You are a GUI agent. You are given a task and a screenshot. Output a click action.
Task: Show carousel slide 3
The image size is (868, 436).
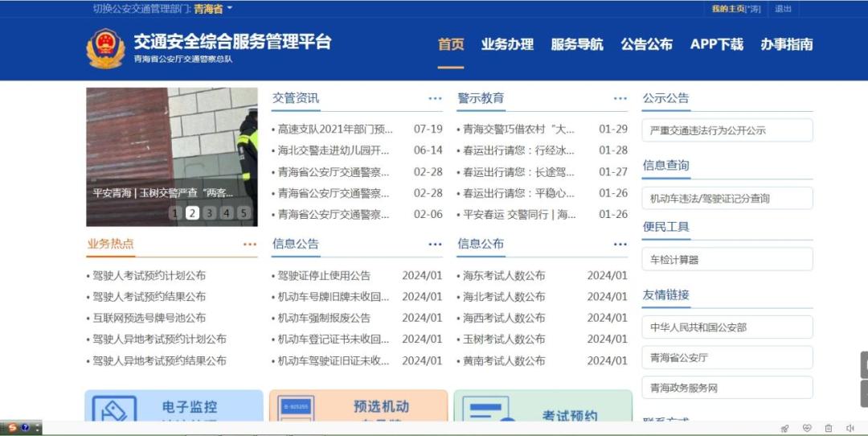point(209,212)
